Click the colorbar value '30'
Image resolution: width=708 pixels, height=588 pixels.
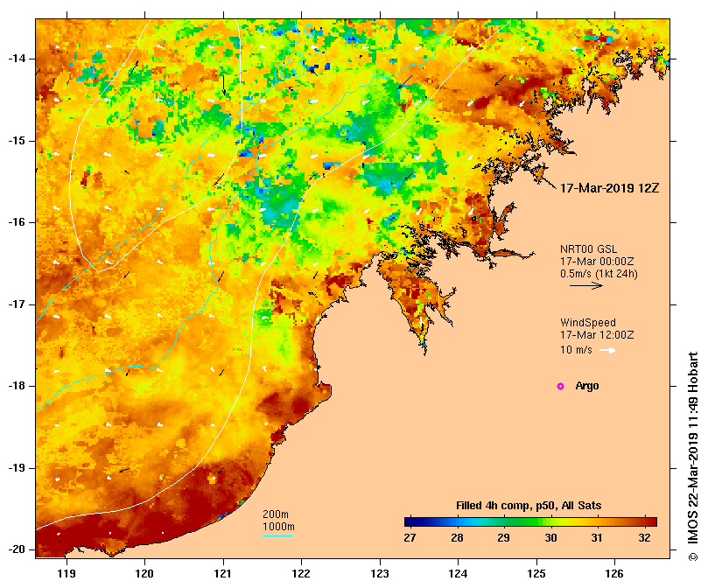pyautogui.click(x=550, y=538)
